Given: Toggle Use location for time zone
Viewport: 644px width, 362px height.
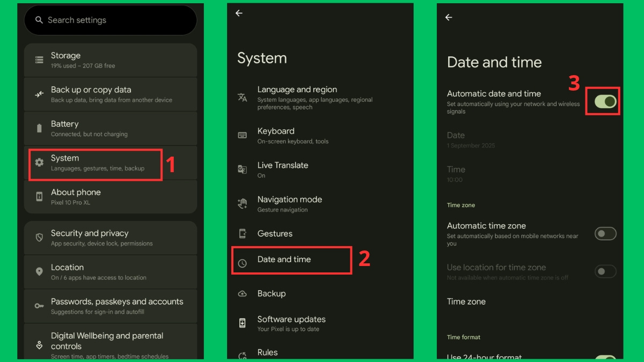Looking at the screenshot, I should click(605, 271).
